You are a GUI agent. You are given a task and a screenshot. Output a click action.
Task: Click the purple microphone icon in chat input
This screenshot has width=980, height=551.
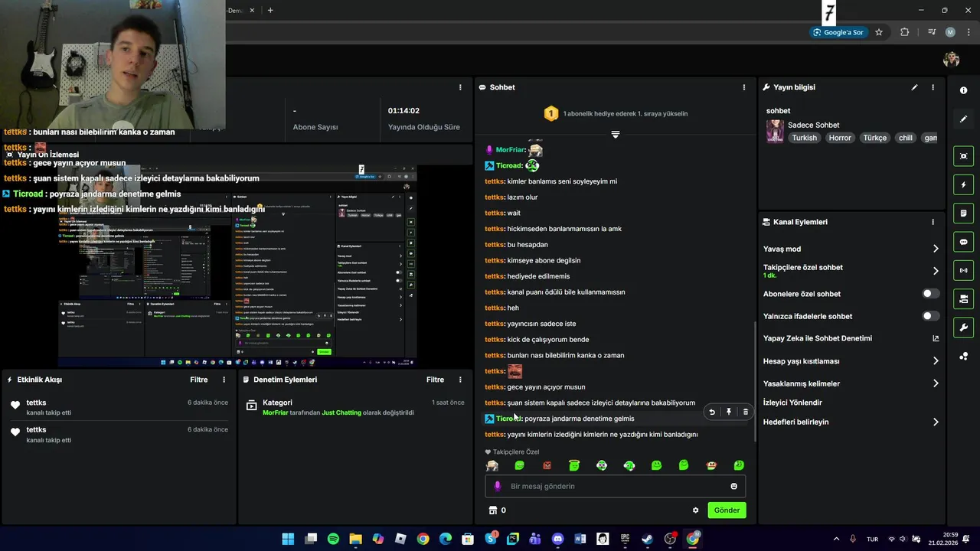click(497, 486)
